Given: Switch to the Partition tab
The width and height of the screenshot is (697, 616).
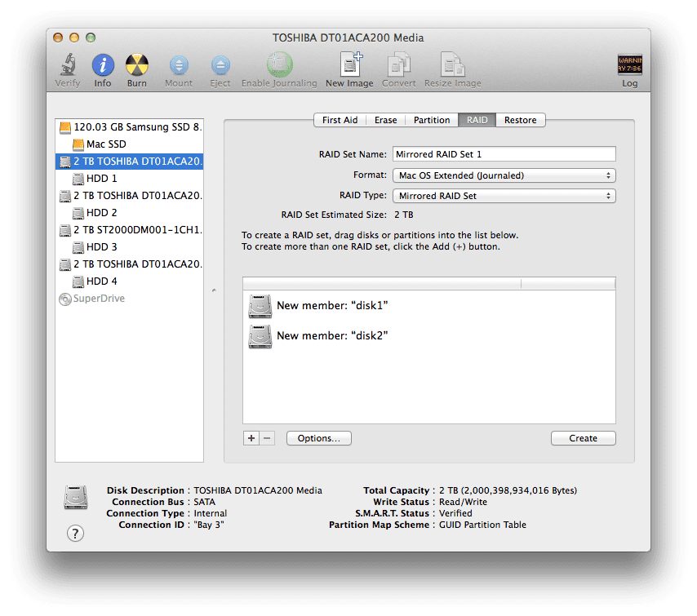Looking at the screenshot, I should coord(432,120).
